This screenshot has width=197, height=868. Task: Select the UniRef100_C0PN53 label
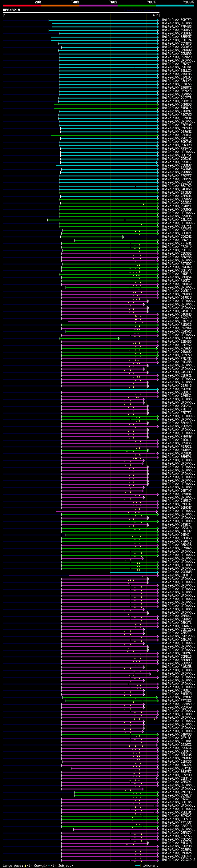tap(177, 104)
